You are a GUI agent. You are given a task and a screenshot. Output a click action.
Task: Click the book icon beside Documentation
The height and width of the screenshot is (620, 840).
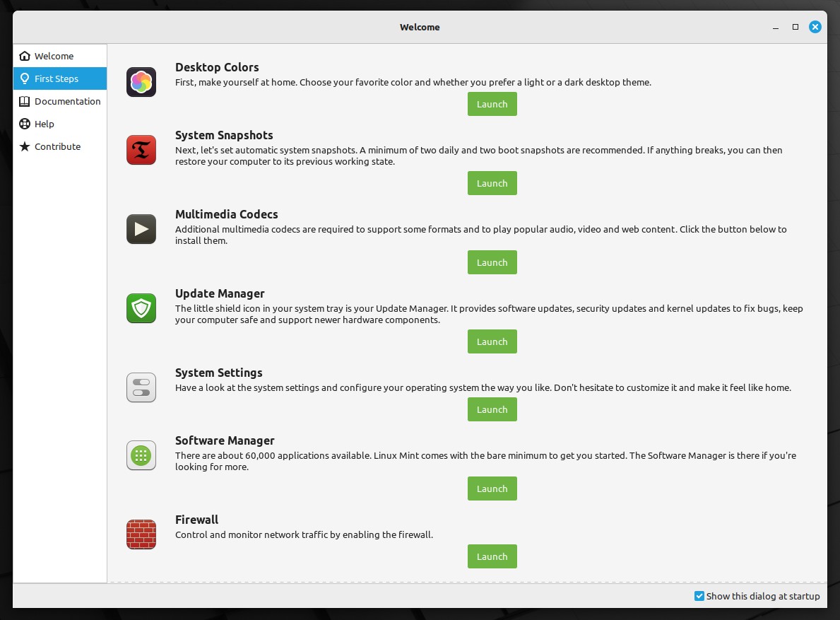(25, 101)
